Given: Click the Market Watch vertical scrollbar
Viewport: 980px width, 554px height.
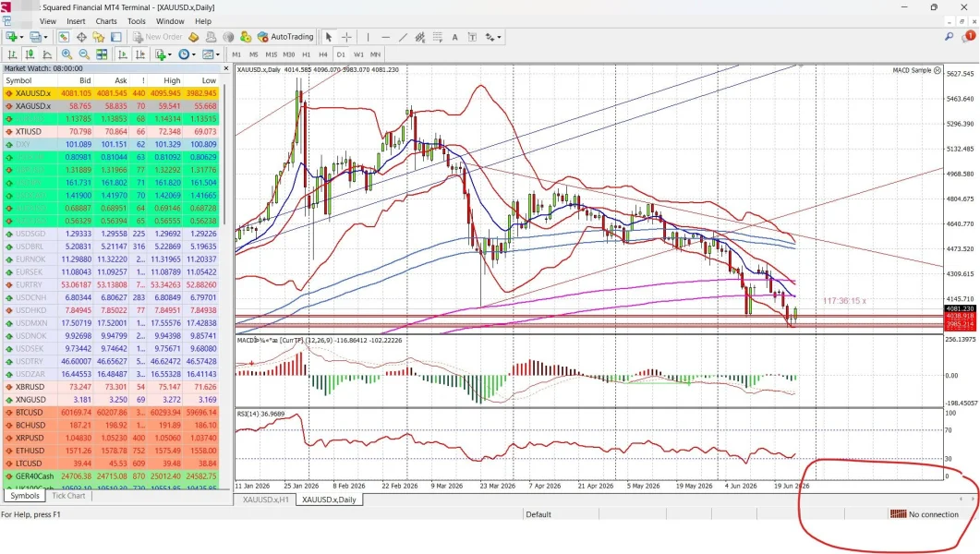Looking at the screenshot, I should click(x=224, y=281).
